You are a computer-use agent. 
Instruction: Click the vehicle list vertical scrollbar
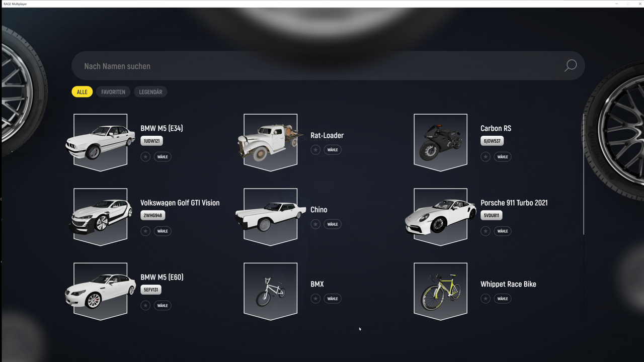coord(584,174)
